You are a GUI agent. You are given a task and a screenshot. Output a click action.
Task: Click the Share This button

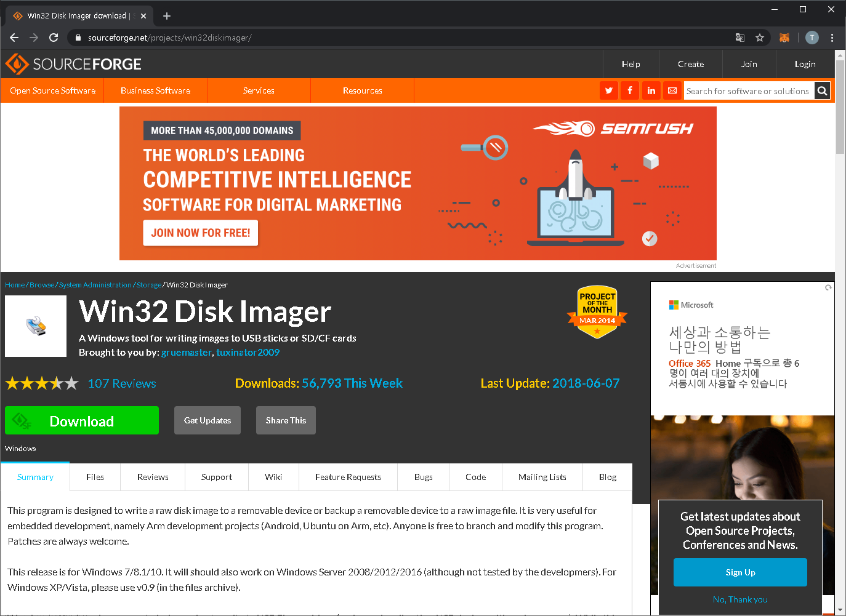coord(286,420)
